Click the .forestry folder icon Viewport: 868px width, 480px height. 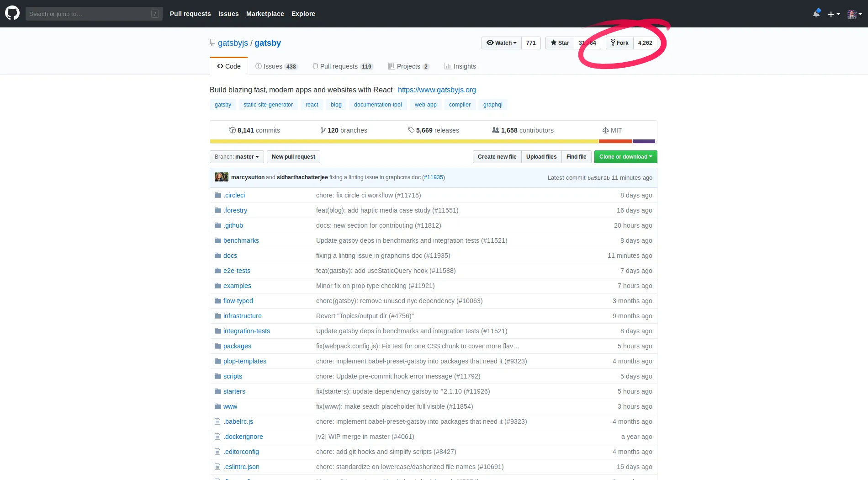(218, 210)
